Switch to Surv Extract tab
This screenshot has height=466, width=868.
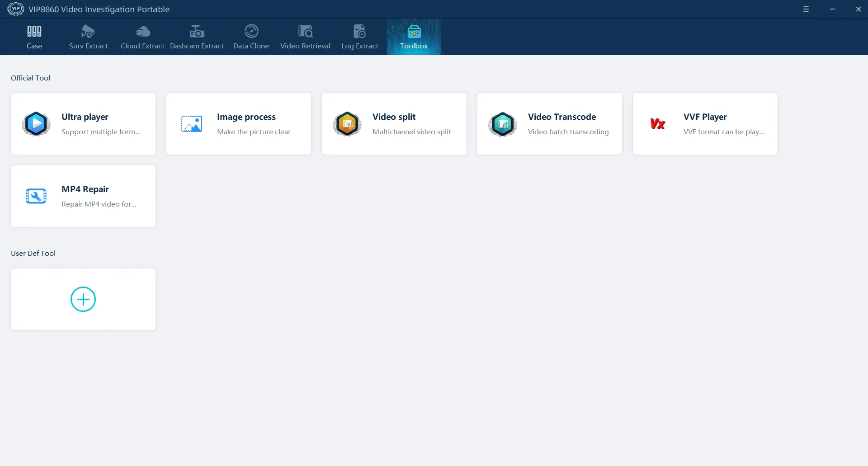(x=88, y=37)
